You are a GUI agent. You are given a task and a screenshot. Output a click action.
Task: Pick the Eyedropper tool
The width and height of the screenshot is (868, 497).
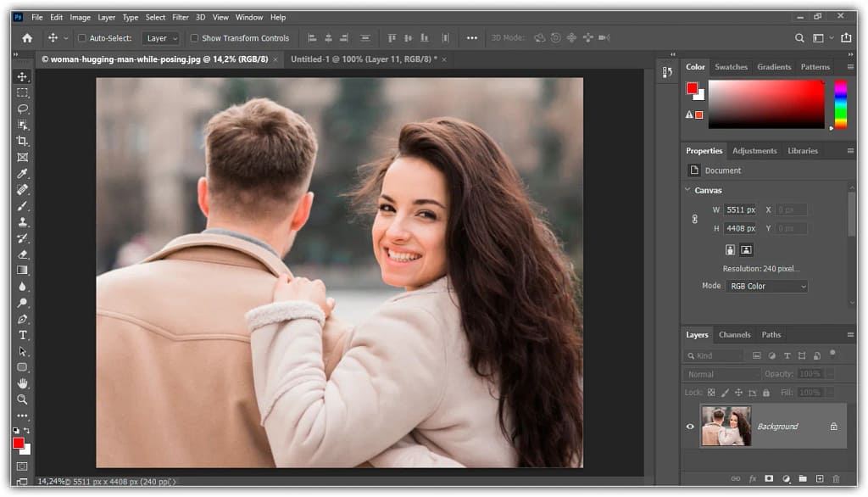click(23, 173)
